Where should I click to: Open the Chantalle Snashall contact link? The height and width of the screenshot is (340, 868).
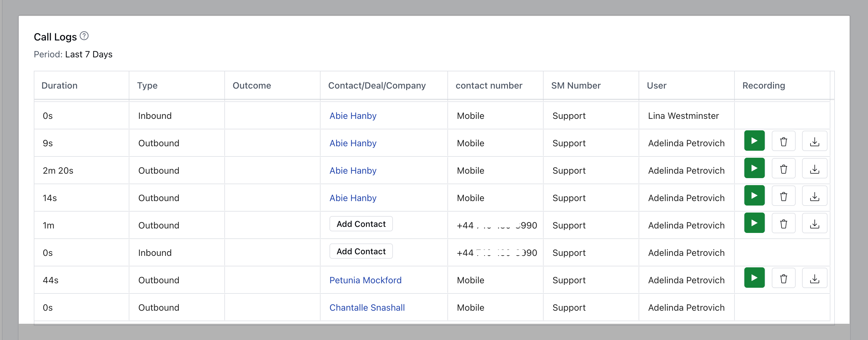(367, 307)
